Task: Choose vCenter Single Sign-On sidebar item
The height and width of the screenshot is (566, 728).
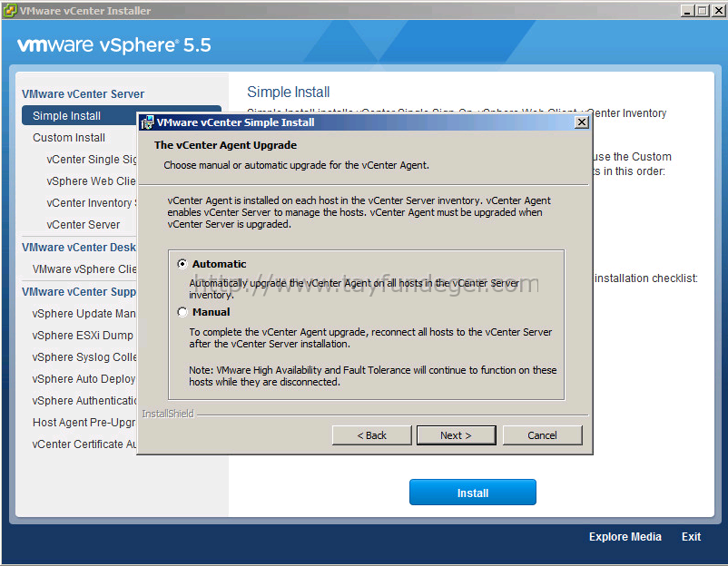Action: (92, 159)
